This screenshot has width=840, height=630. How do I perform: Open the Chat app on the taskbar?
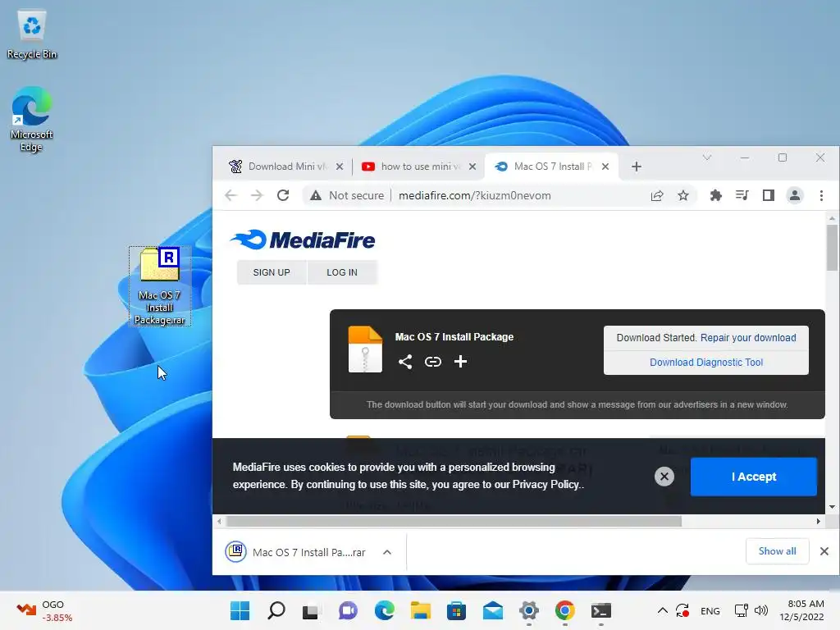click(x=348, y=610)
